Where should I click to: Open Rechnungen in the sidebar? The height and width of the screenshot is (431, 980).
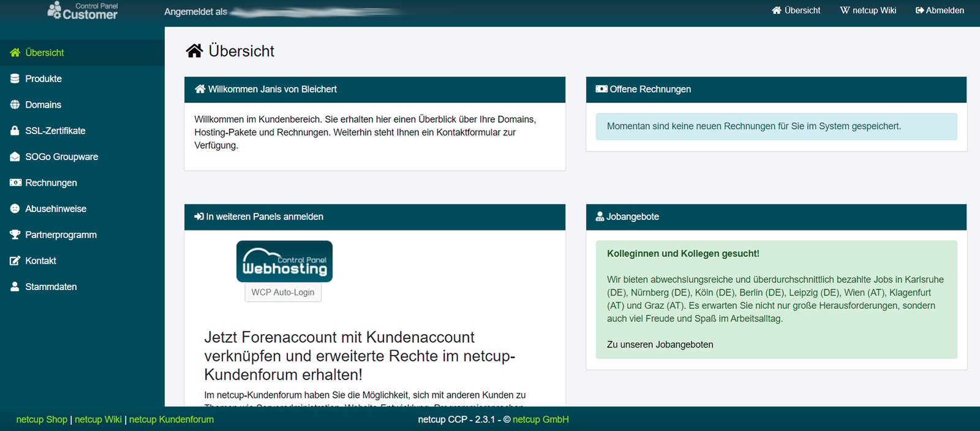click(82, 183)
